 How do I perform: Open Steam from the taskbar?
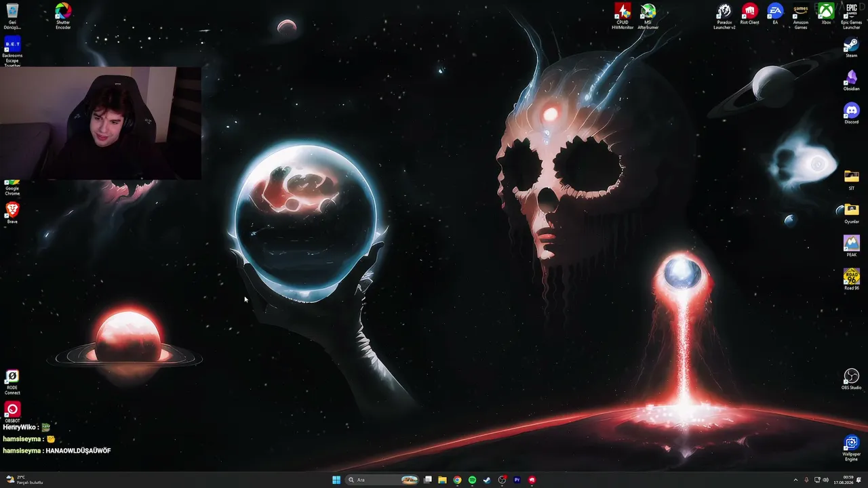[x=487, y=480]
